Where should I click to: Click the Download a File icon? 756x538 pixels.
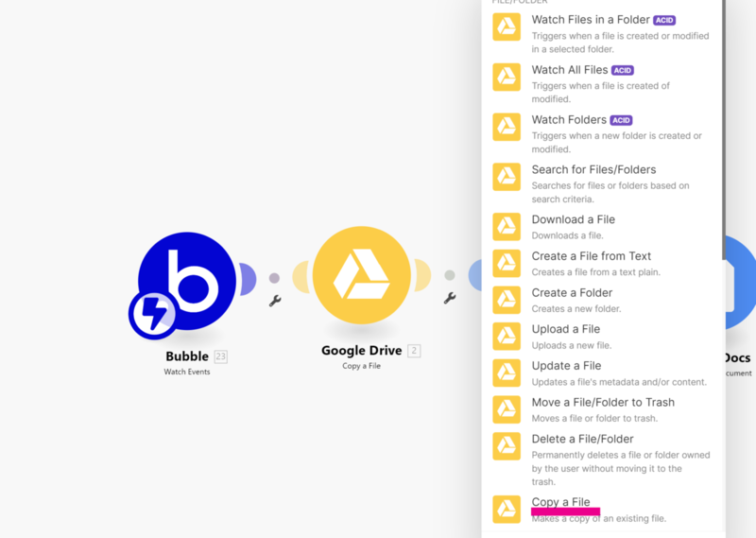507,226
